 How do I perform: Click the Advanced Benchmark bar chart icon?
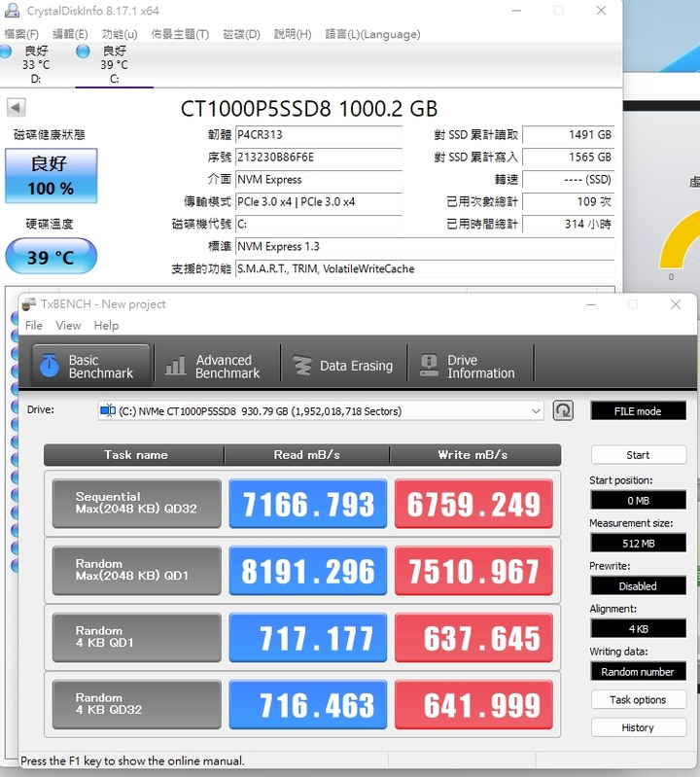(x=175, y=366)
